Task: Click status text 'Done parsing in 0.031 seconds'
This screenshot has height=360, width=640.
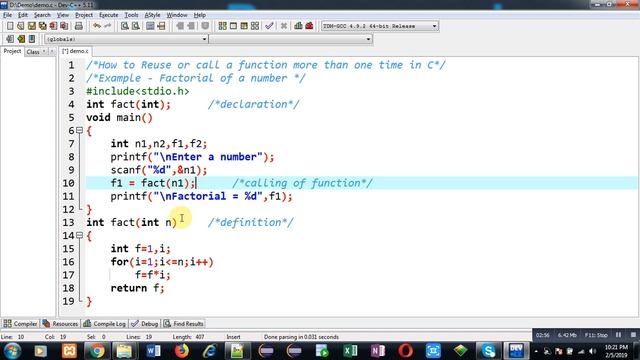Action: click(301, 337)
